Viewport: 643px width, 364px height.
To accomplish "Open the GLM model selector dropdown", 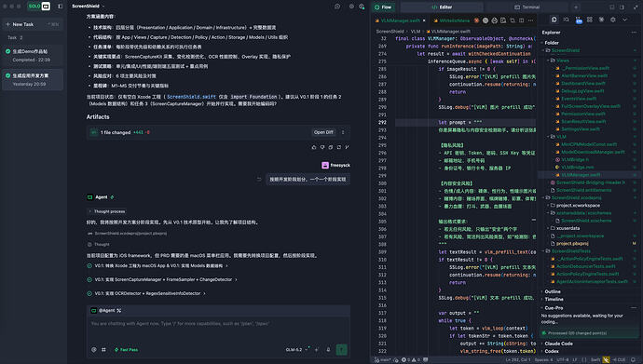I will pos(296,350).
